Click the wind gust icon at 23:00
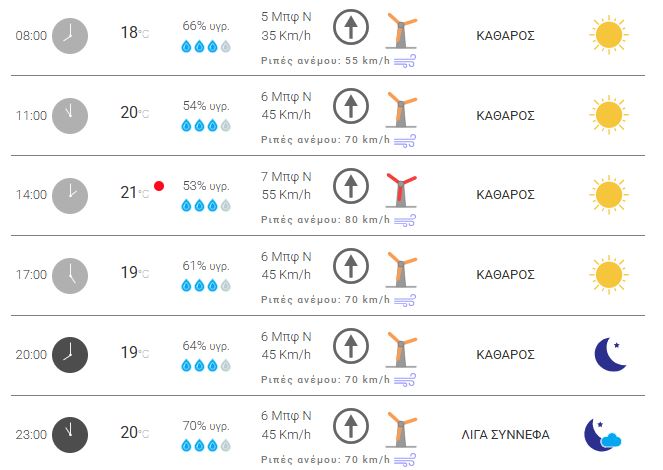The height and width of the screenshot is (470, 663). 405,460
